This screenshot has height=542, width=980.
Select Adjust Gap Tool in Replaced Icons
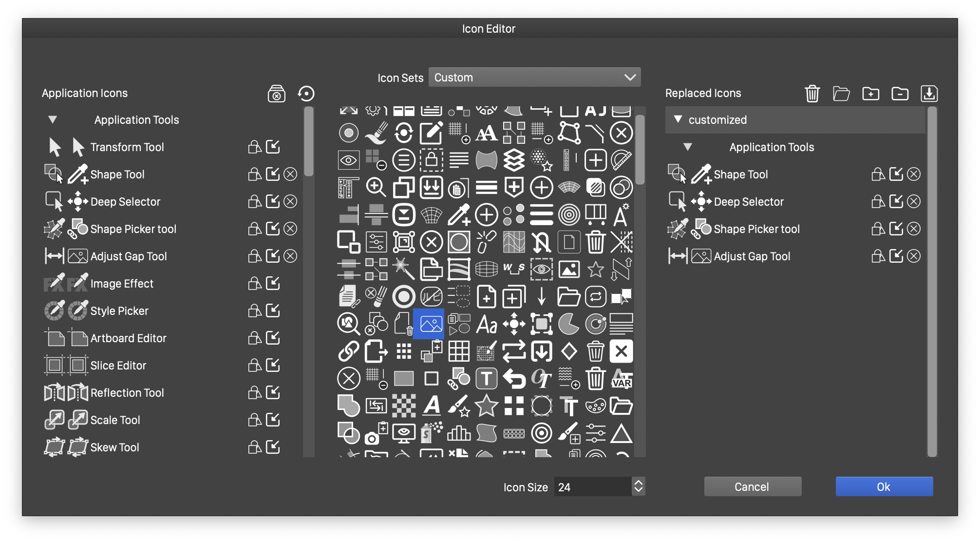point(752,256)
